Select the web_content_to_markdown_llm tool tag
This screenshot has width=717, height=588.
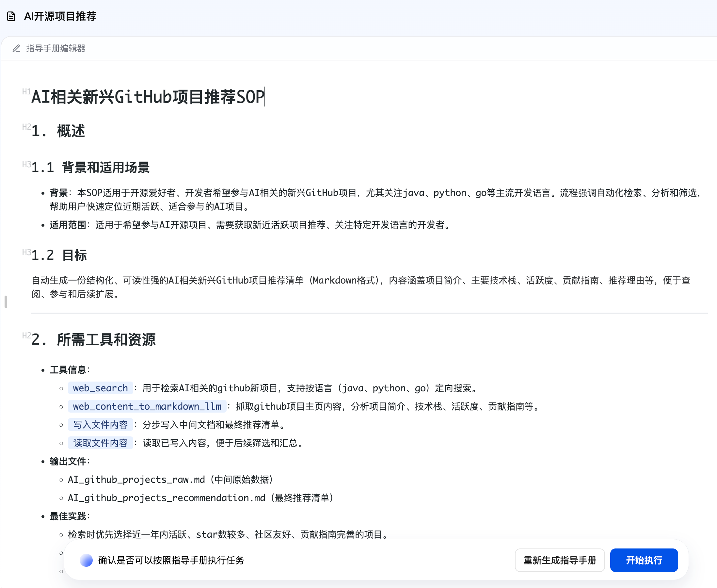point(147,406)
